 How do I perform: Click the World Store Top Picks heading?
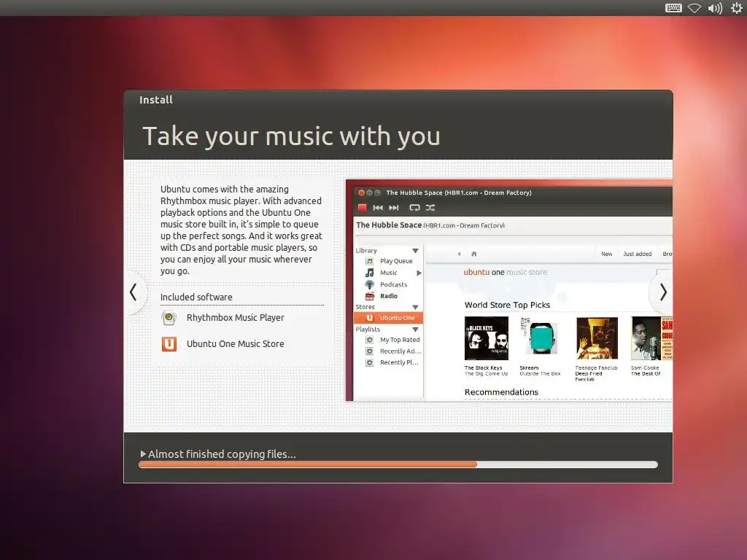pos(507,305)
